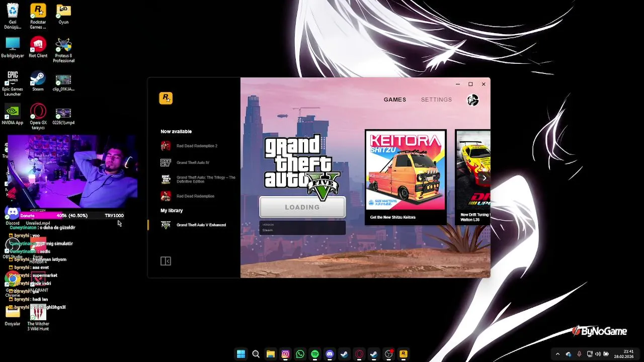This screenshot has height=362, width=644.
Task: Click the GTA V Enhanced library icon
Action: [166, 225]
